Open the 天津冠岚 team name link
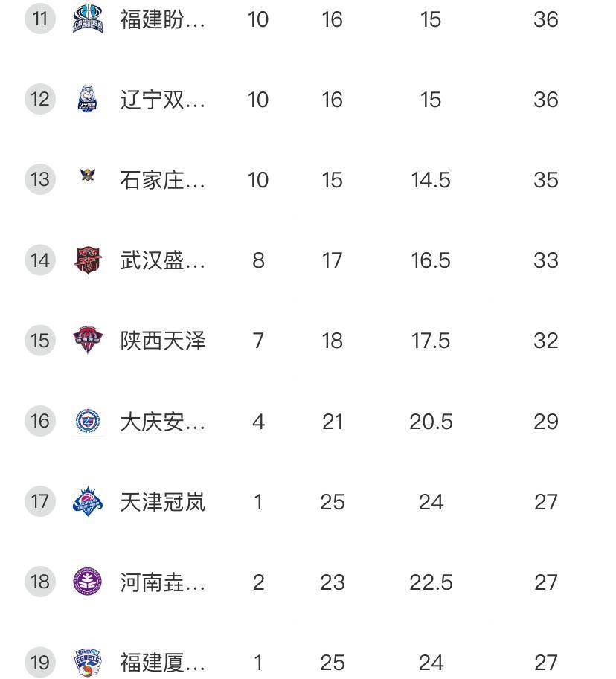 click(x=163, y=502)
